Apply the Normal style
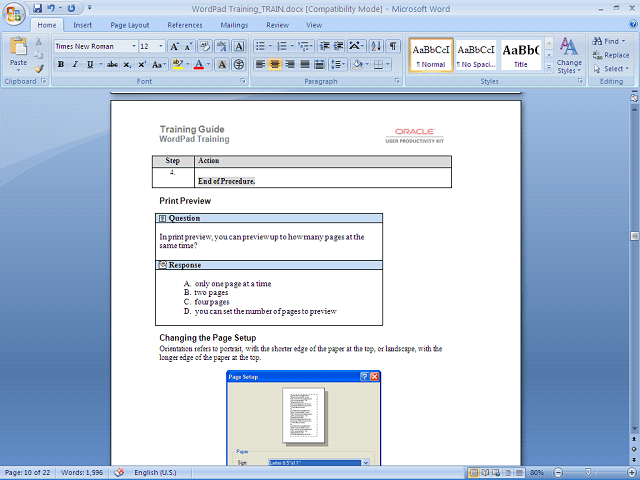Viewport: 640px width, 480px height. [x=431, y=56]
